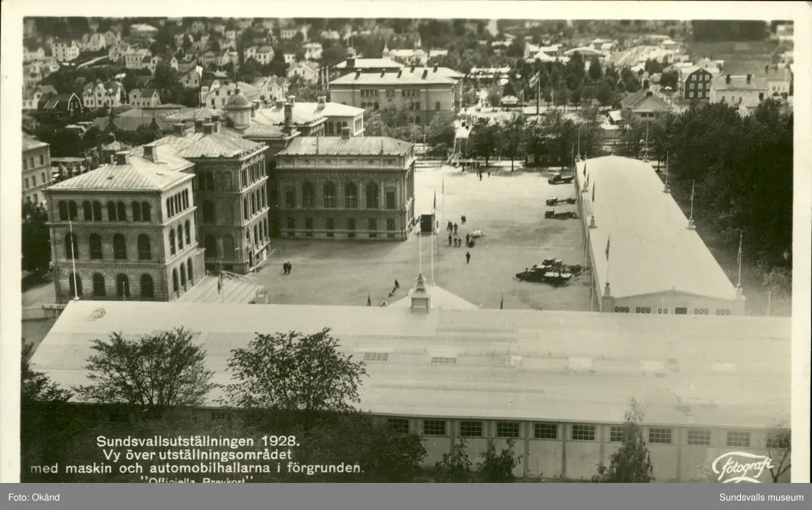Click the dark timber house at upper right
This screenshot has height=510, width=812.
click(x=695, y=85)
